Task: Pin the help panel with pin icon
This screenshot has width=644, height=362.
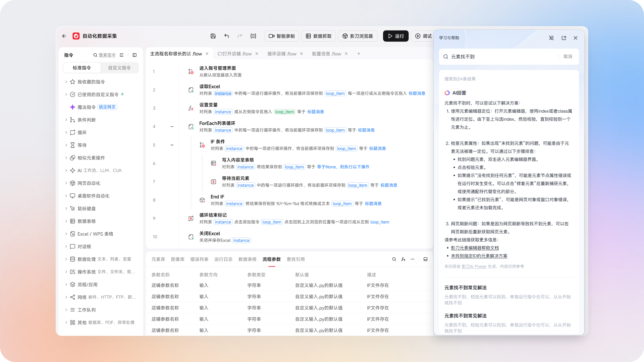Action: pyautogui.click(x=551, y=38)
